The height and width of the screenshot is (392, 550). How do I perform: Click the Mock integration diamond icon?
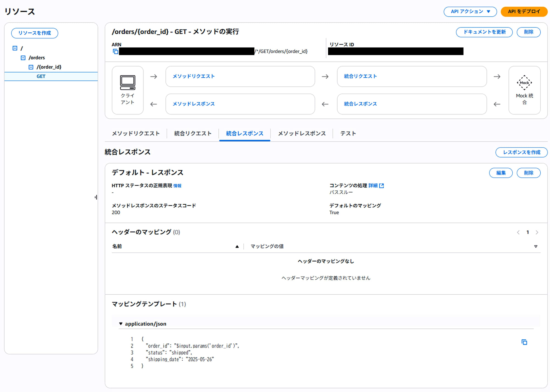pyautogui.click(x=524, y=83)
